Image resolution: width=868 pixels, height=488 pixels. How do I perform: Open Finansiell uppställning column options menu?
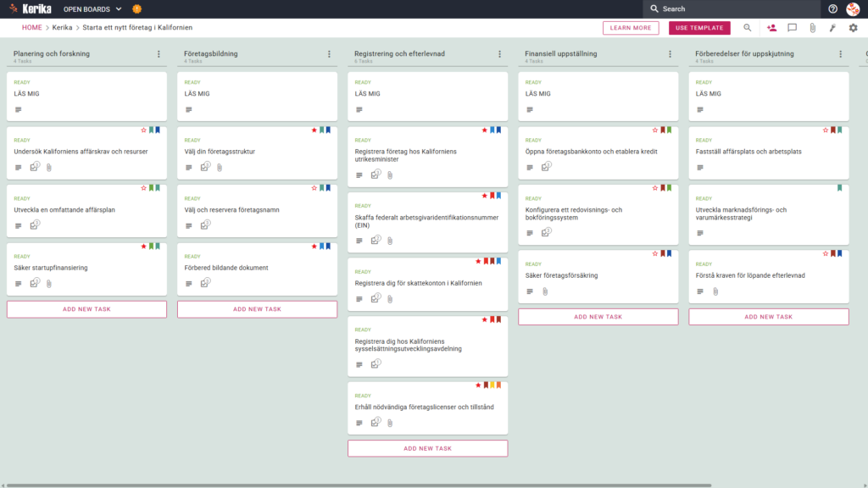coord(670,54)
